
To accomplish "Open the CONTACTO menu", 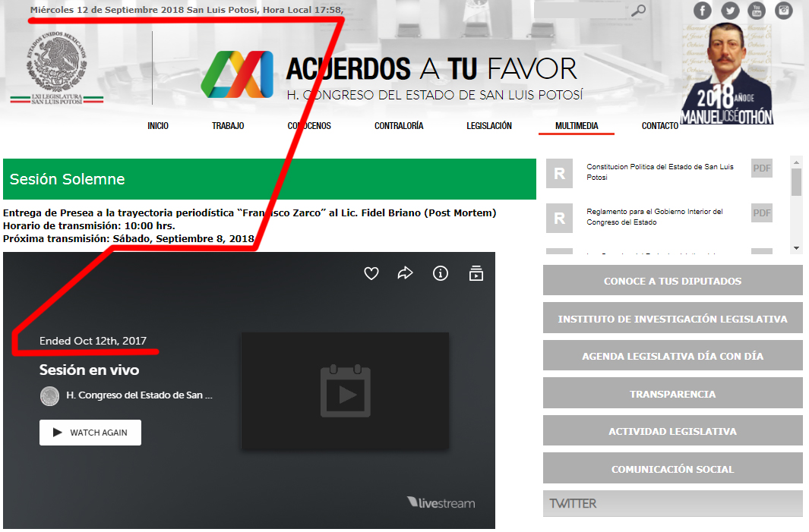I will (x=660, y=126).
